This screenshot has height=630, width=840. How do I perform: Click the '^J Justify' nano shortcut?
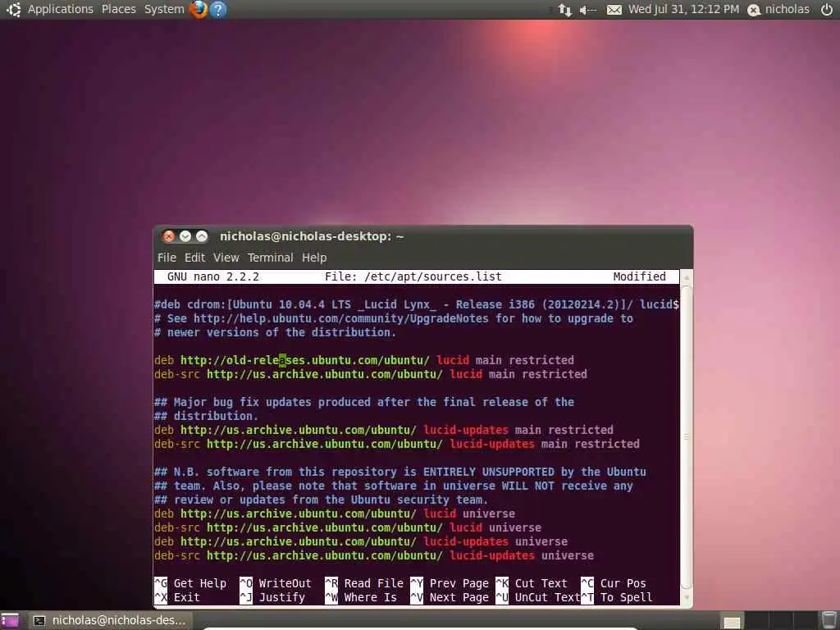click(x=272, y=597)
